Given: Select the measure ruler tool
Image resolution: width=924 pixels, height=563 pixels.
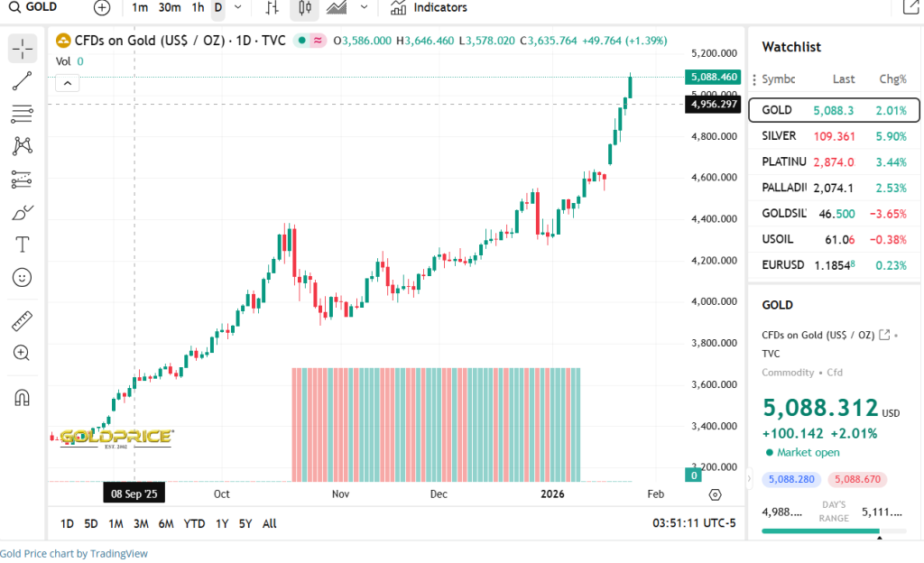Looking at the screenshot, I should [x=22, y=320].
